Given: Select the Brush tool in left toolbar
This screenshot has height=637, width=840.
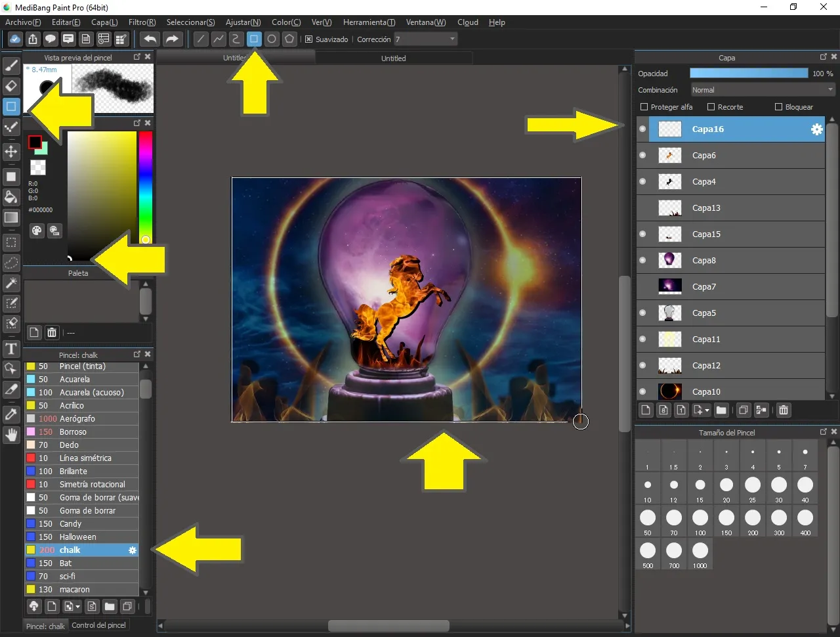Looking at the screenshot, I should (11, 66).
